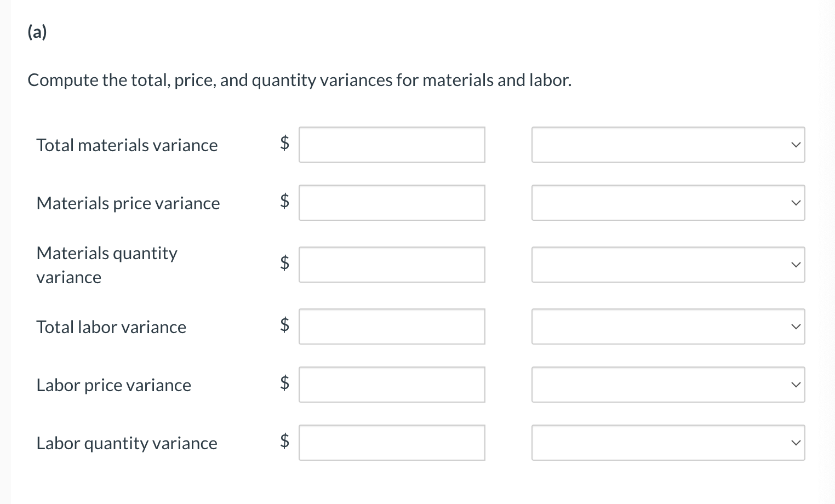The image size is (835, 504).
Task: Expand the Materials quantity variance dropdown
Action: [667, 265]
